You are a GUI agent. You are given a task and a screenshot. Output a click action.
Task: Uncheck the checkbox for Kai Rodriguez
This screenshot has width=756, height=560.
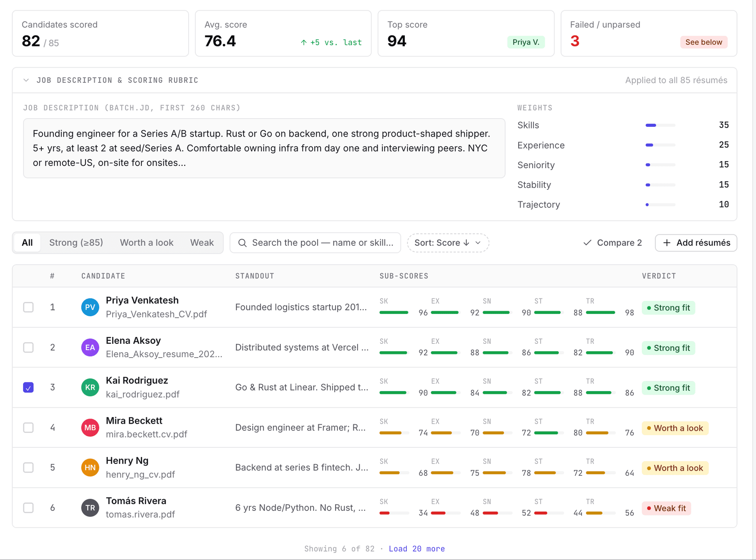coord(28,388)
